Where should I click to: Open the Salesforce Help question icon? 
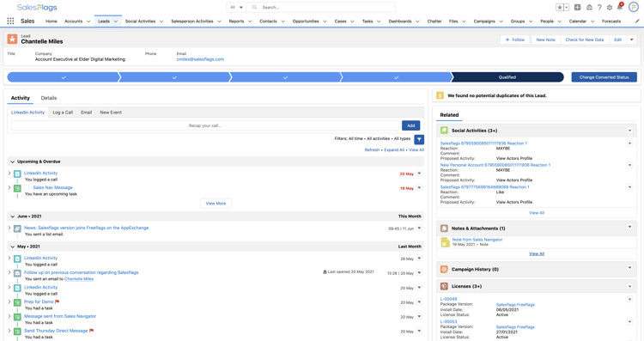[x=599, y=8]
